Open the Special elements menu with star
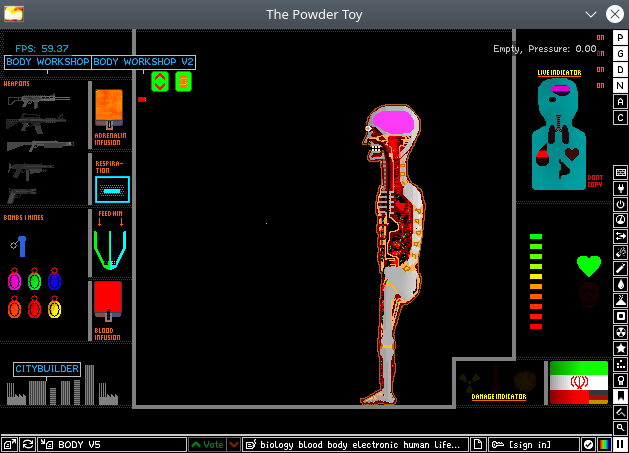Viewport: 629px width, 453px height. pyautogui.click(x=621, y=349)
